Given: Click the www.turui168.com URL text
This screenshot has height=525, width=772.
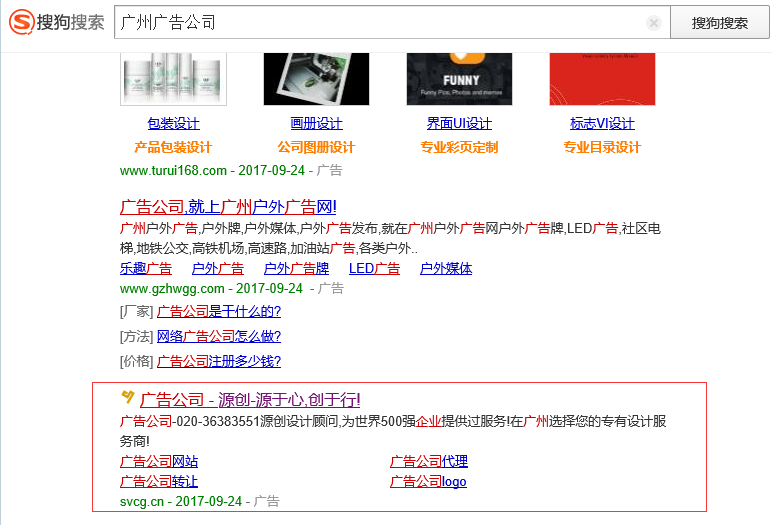Looking at the screenshot, I should [x=173, y=170].
